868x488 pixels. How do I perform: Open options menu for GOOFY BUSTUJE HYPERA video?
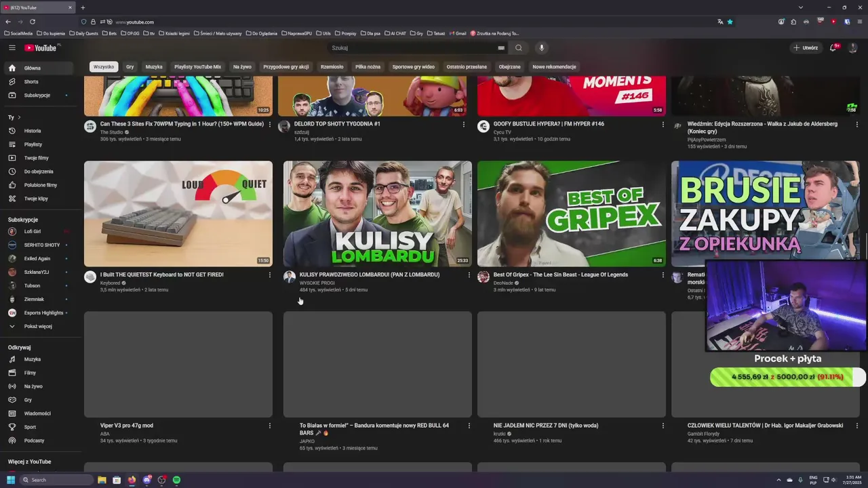coord(663,124)
